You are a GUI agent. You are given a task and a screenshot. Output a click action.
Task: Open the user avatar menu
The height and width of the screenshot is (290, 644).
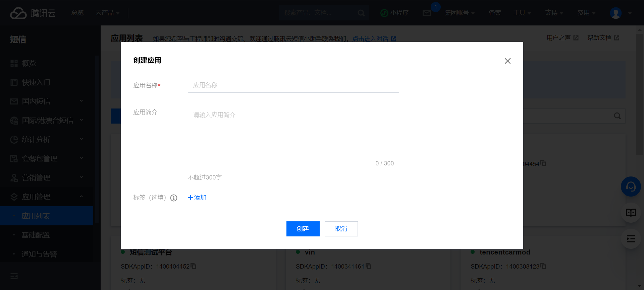click(x=616, y=13)
